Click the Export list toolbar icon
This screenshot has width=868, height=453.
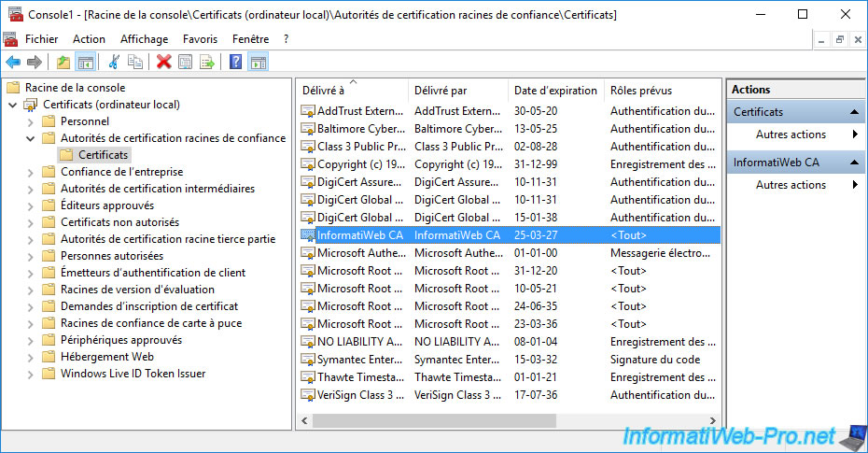click(207, 62)
